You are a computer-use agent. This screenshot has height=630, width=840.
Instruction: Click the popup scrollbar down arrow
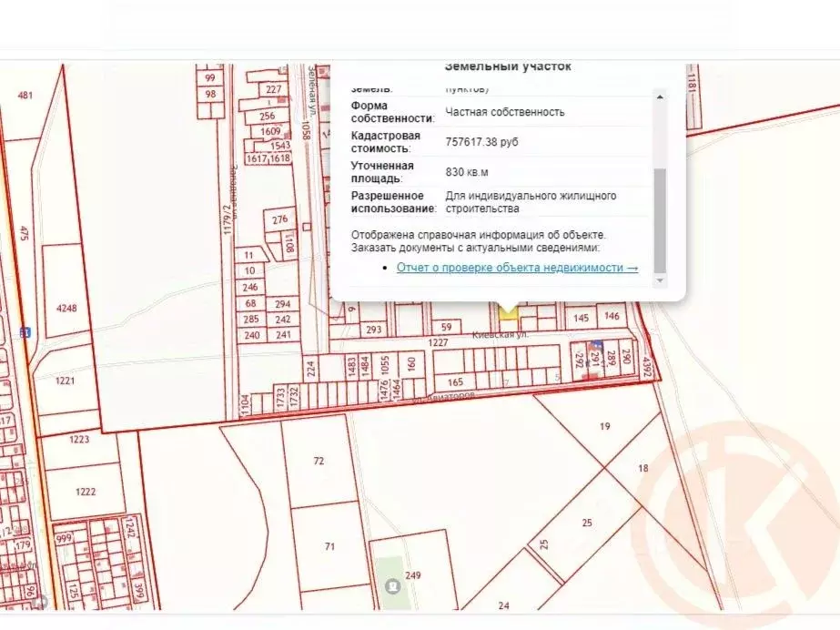[660, 280]
